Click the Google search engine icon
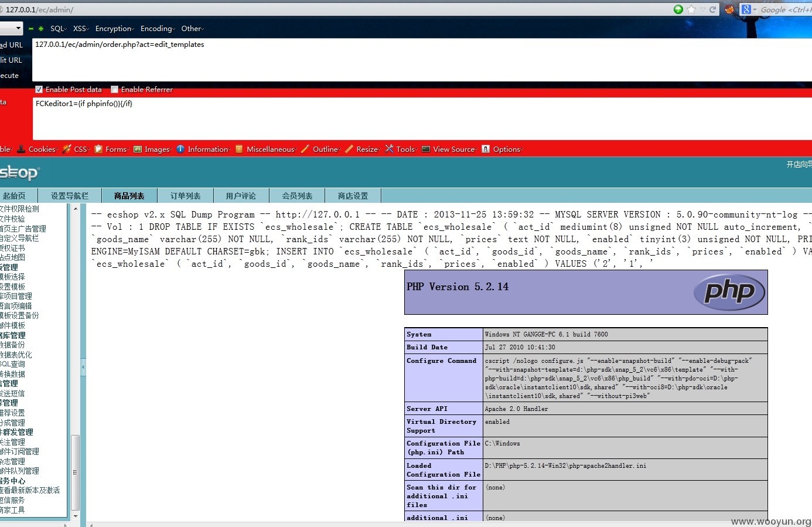 (746, 9)
